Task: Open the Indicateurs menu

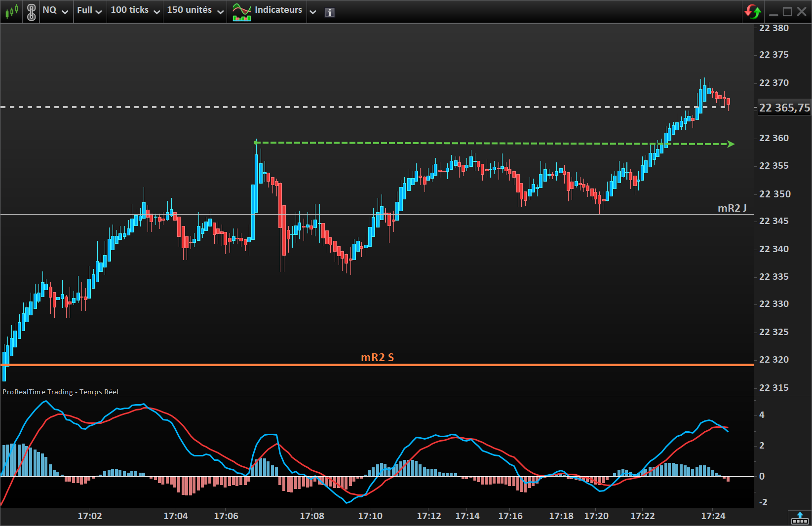Action: pyautogui.click(x=278, y=10)
